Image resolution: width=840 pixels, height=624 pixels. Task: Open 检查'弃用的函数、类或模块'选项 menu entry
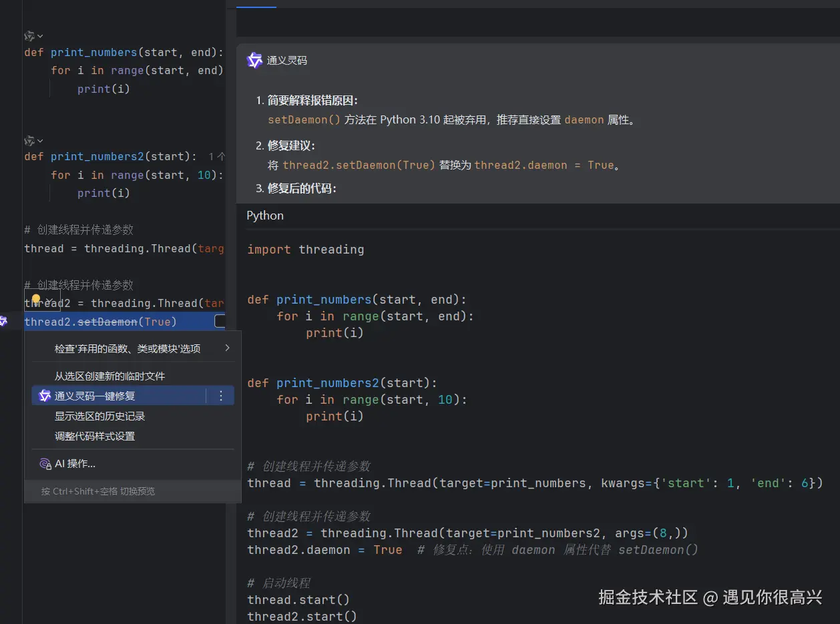[x=133, y=348]
